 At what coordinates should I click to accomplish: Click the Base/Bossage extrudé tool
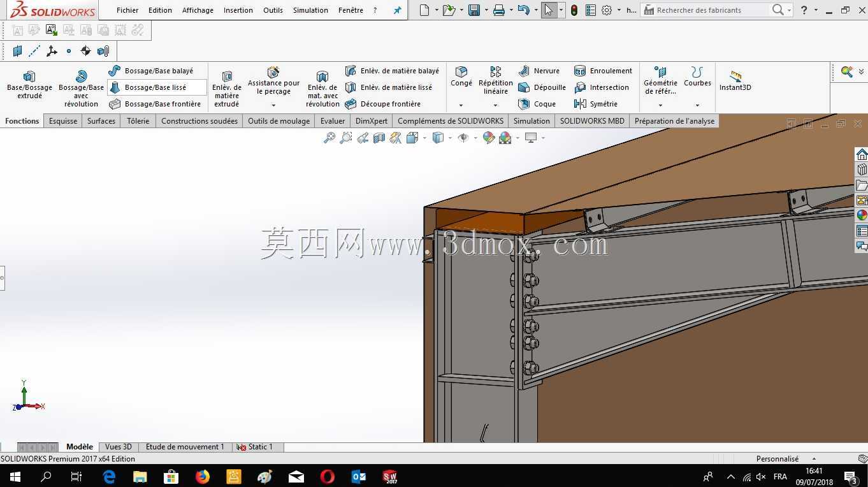[29, 85]
